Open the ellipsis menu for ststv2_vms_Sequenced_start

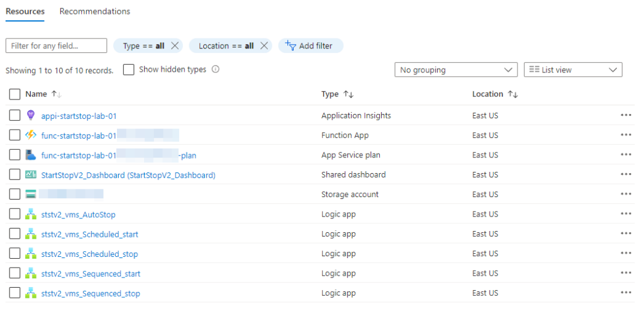click(x=626, y=273)
